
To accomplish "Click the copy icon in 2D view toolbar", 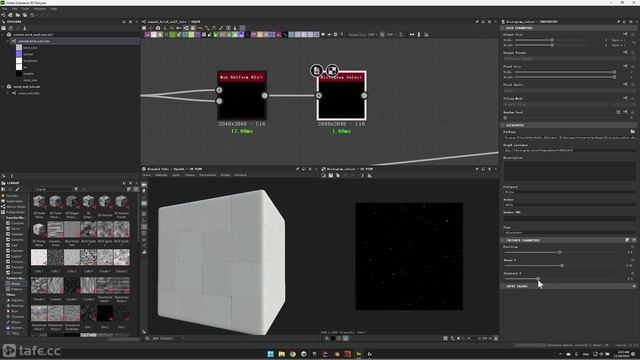I will 338,176.
